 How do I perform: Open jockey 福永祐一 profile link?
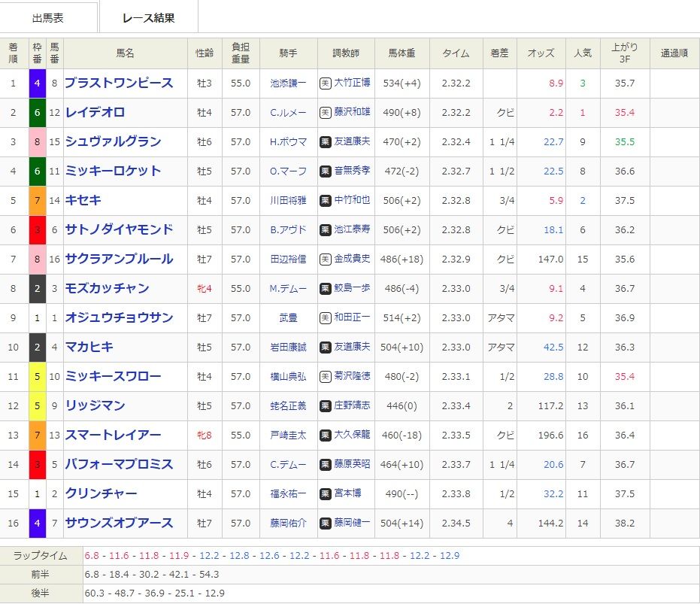point(289,494)
